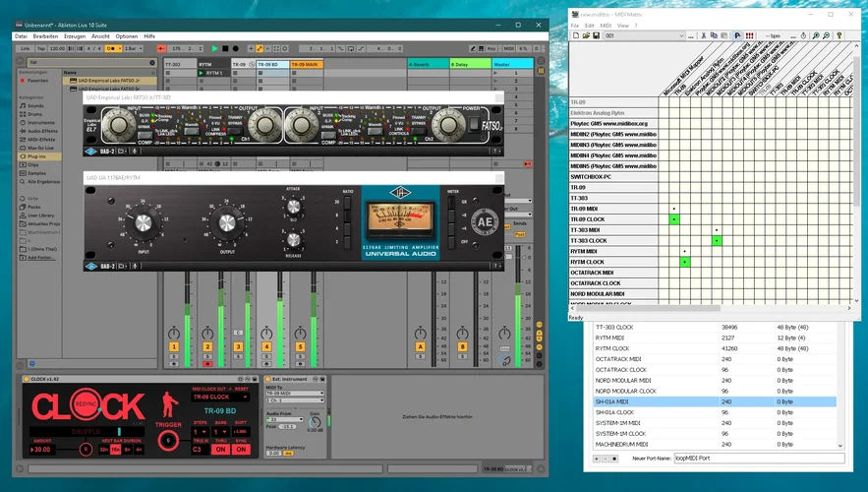Image resolution: width=868 pixels, height=492 pixels.
Task: Click the Link button in Ableton
Action: pos(26,49)
